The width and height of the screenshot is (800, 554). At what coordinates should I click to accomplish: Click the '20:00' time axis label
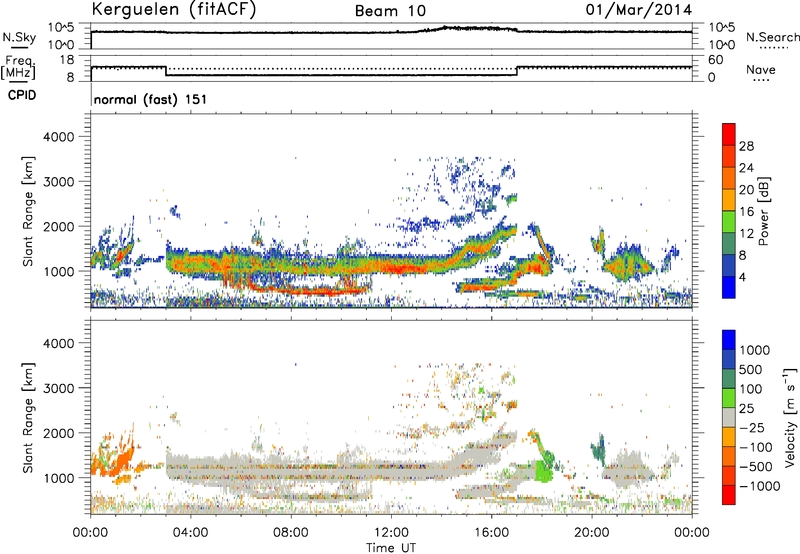592,533
